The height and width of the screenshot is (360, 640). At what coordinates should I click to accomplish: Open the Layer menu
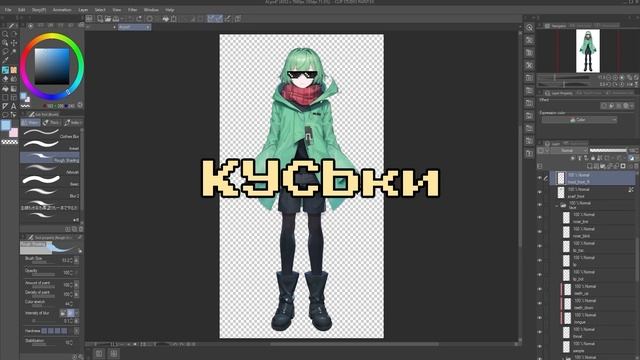pyautogui.click(x=83, y=10)
